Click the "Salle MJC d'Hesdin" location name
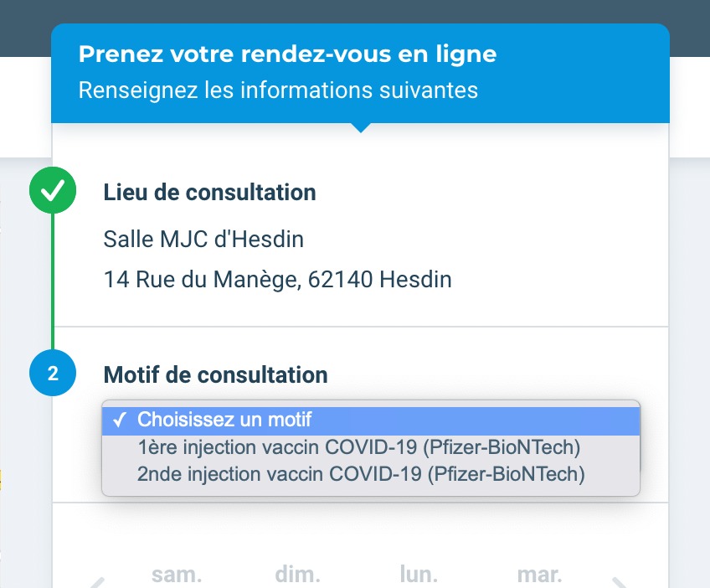 tap(203, 240)
